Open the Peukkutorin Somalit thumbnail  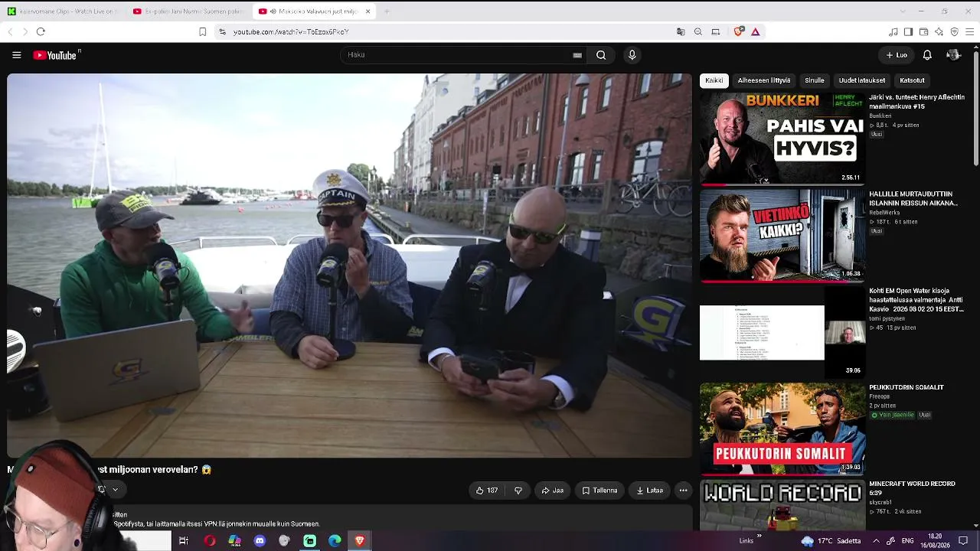(782, 429)
